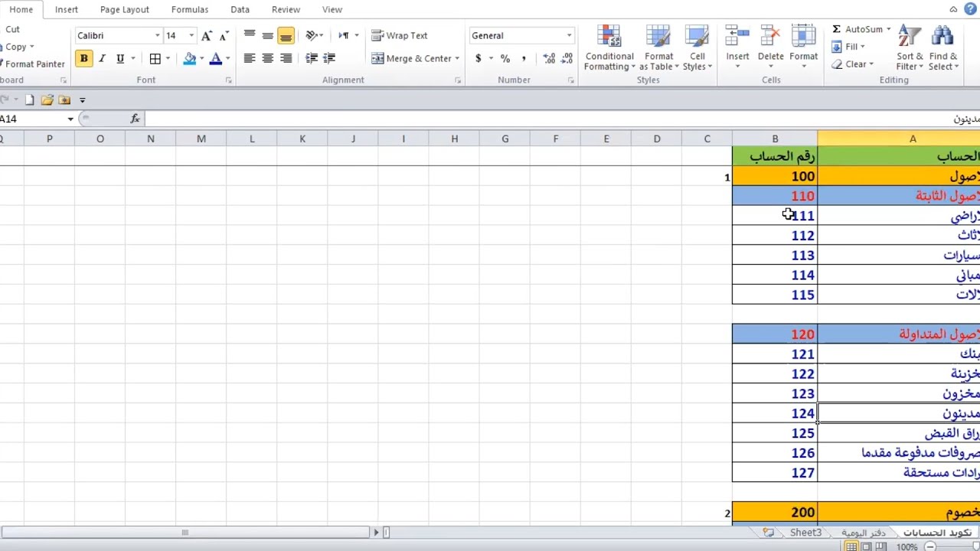
Task: Toggle Wrap Text
Action: pyautogui.click(x=399, y=35)
